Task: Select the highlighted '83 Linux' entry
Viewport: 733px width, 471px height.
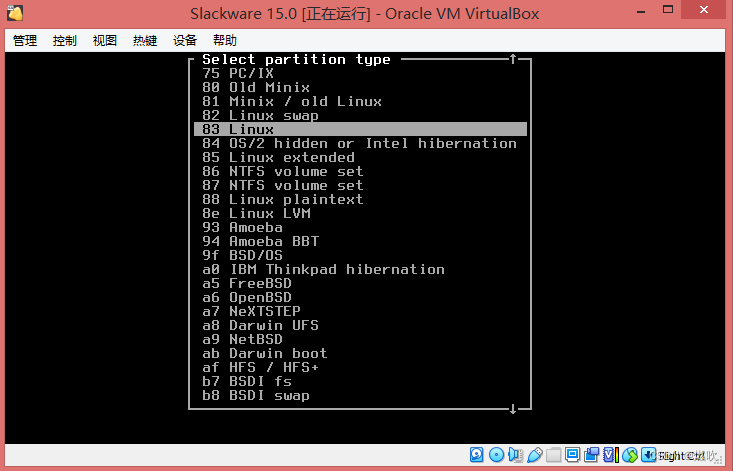Action: [360, 129]
